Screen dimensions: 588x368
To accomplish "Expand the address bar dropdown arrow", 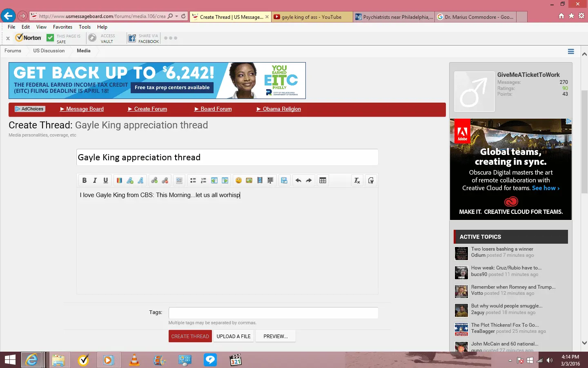I will (176, 16).
